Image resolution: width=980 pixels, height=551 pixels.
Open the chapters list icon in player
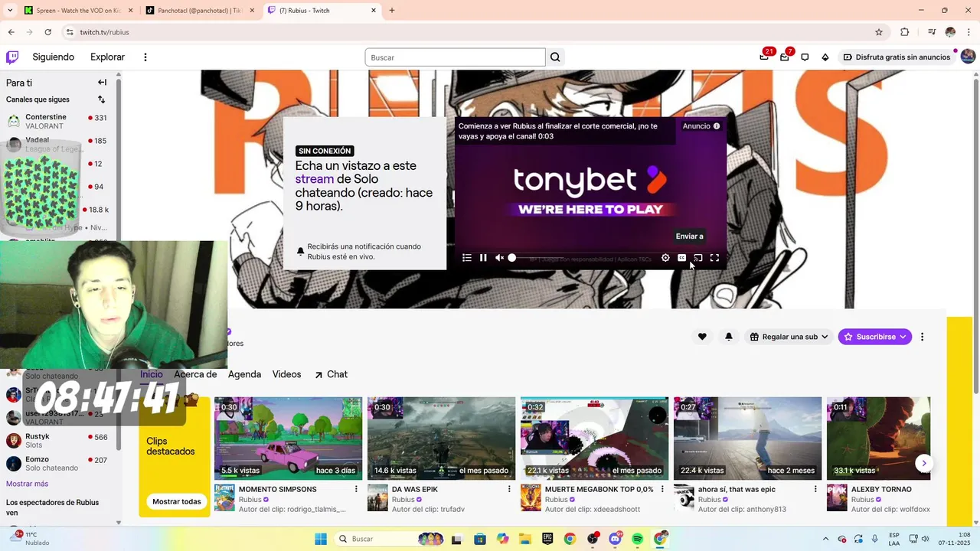(467, 258)
